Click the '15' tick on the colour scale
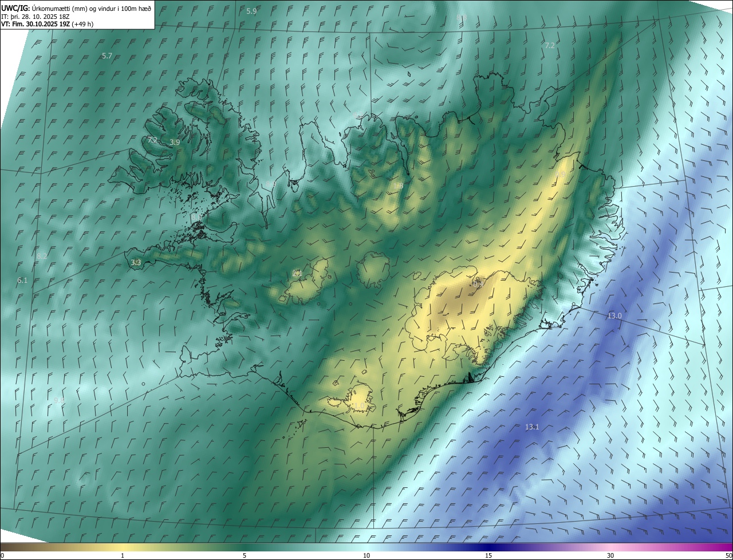This screenshot has height=560, width=733. point(488,555)
